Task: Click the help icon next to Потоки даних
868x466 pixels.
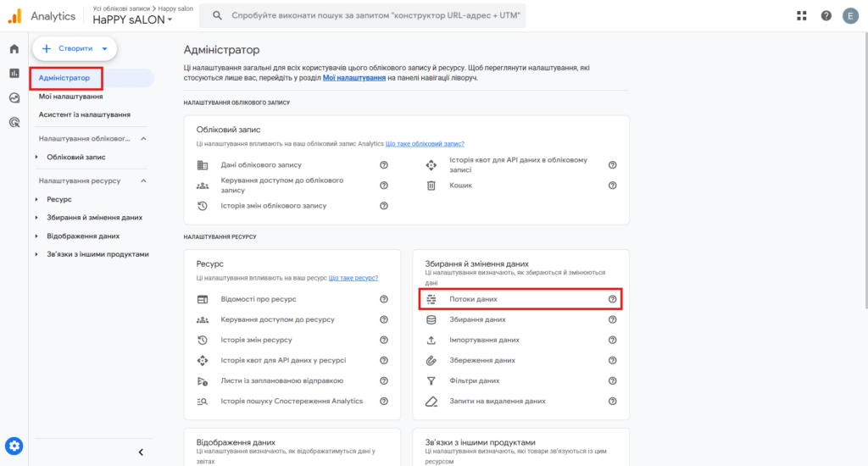Action: coord(612,299)
